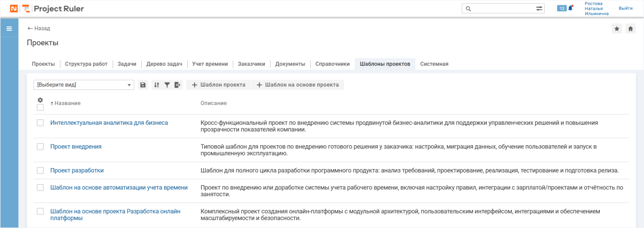Add page to favorites with star icon
Screen dimensions: 644x228
(x=617, y=29)
